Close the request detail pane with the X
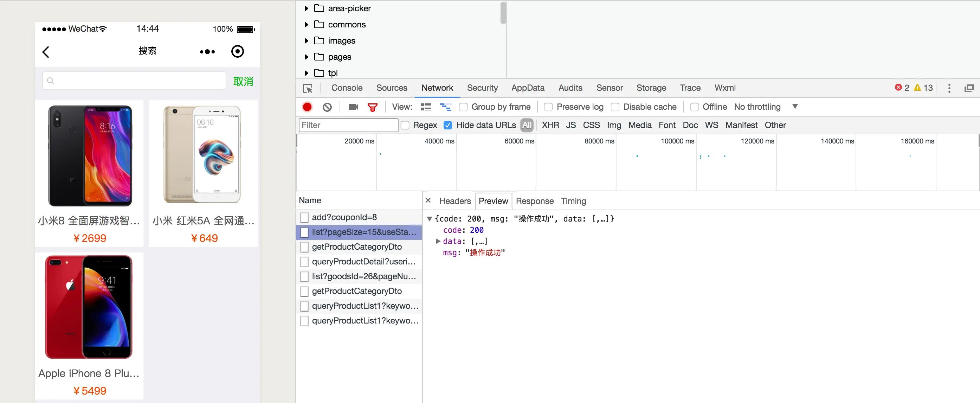980x403 pixels. coord(428,200)
